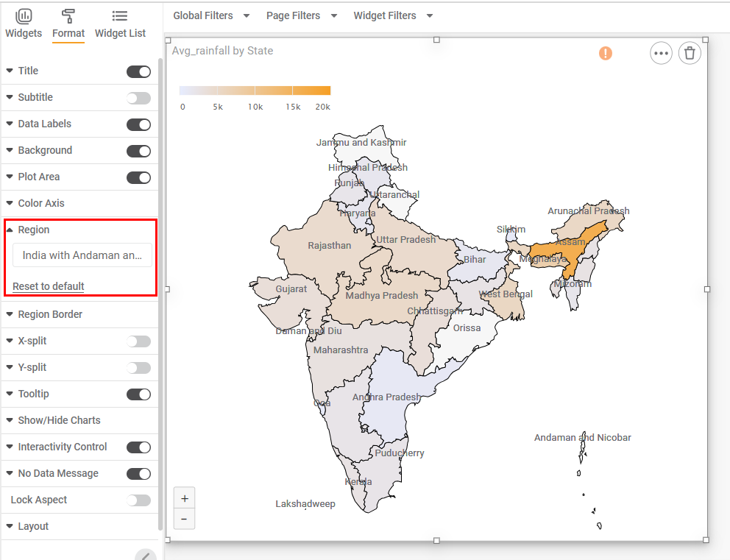The height and width of the screenshot is (560, 730).
Task: Open the Global Filters dropdown
Action: click(x=211, y=15)
